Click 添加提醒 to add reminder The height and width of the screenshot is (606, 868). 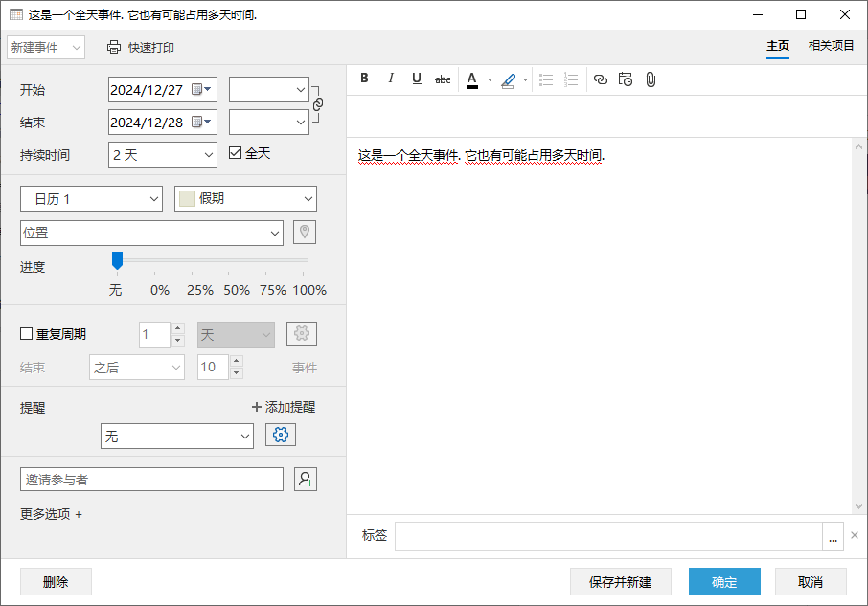pyautogui.click(x=284, y=407)
